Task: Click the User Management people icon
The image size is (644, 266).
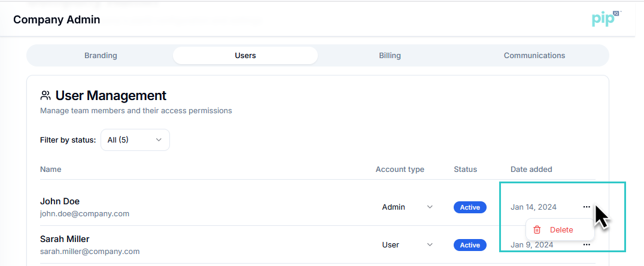Action: tap(45, 95)
